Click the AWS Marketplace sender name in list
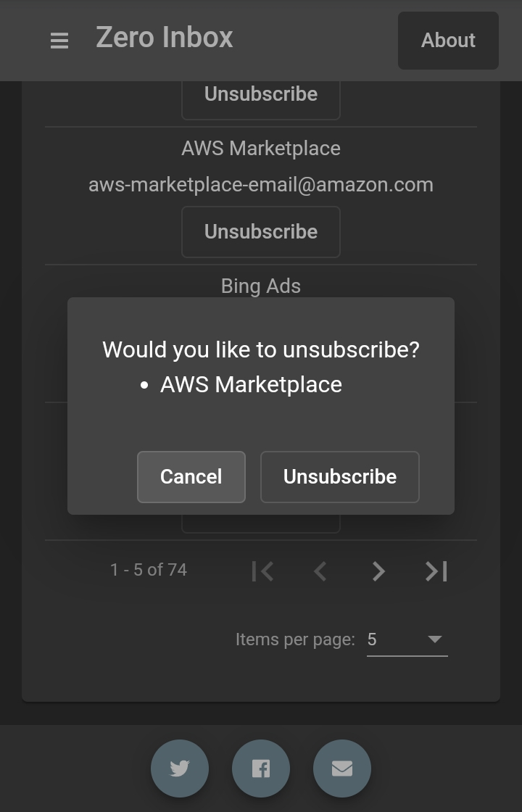Image resolution: width=522 pixels, height=812 pixels. pos(261,149)
